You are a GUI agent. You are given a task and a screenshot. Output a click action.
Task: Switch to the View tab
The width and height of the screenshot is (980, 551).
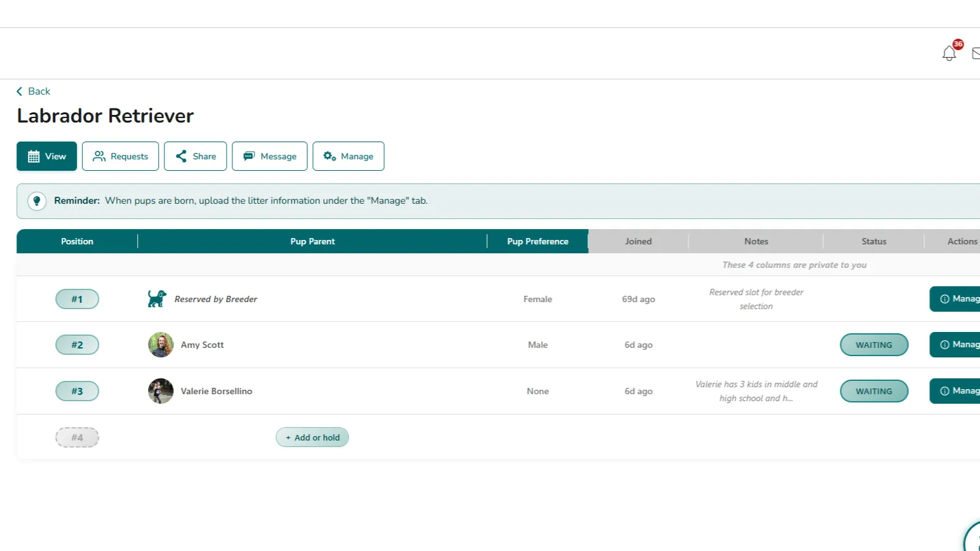click(47, 156)
